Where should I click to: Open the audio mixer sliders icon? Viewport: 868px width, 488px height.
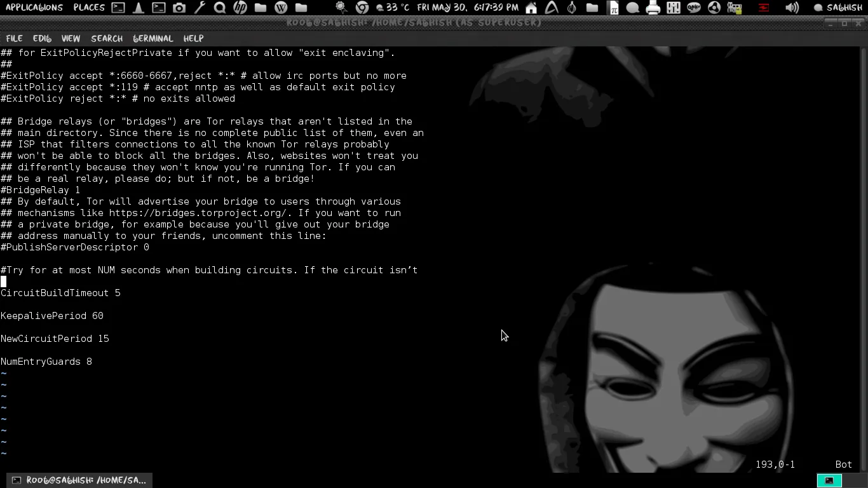tap(674, 8)
